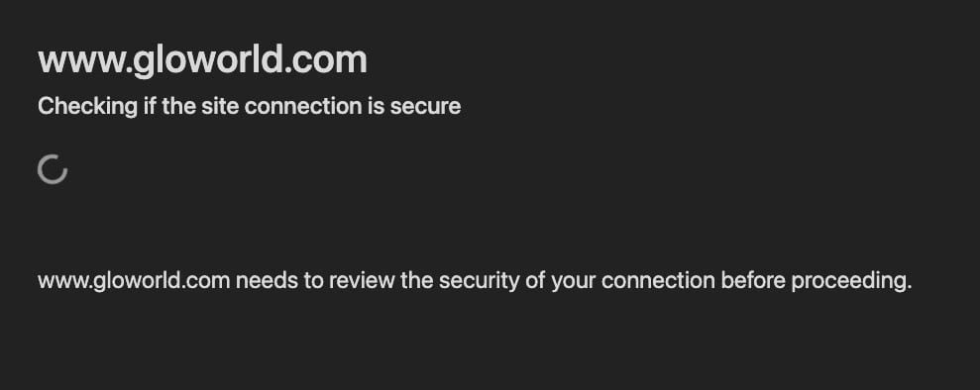Click the word 'if' in the subtitle

[150, 106]
